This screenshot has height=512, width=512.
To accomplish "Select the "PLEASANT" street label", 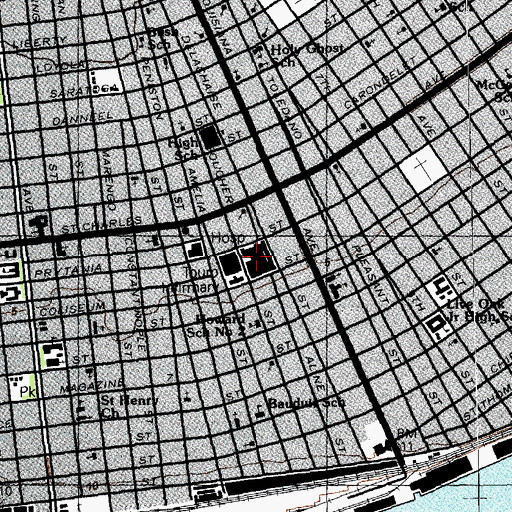I will pyautogui.click(x=370, y=275).
